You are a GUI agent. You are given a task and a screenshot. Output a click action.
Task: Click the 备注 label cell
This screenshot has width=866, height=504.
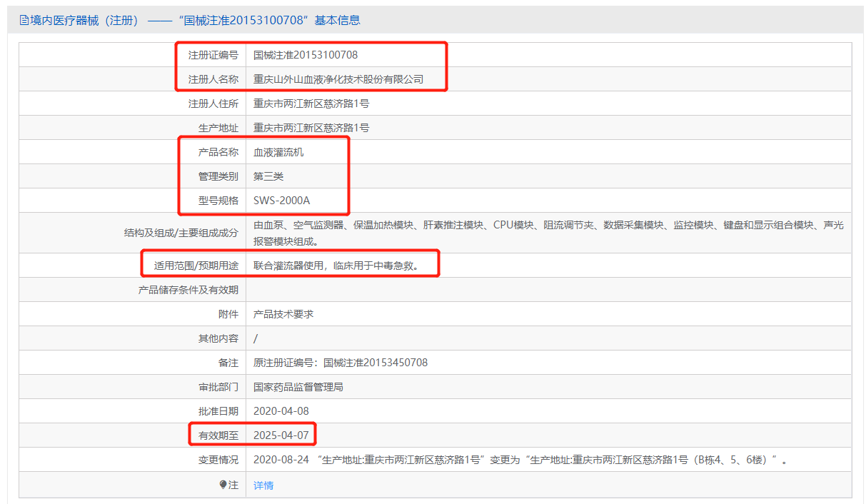click(x=228, y=363)
